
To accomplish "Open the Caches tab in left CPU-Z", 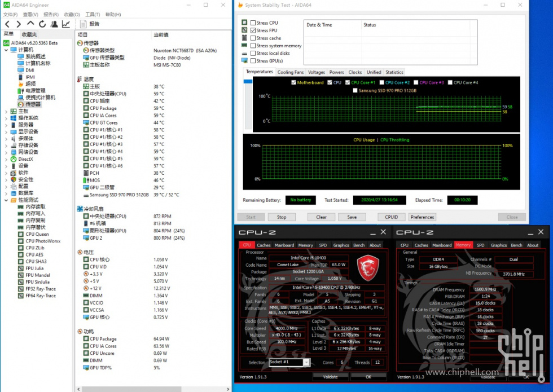I will click(264, 245).
